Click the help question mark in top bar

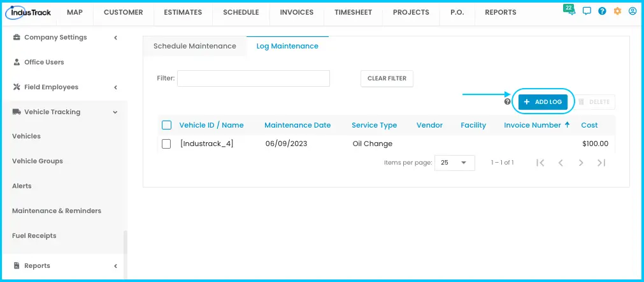point(602,11)
